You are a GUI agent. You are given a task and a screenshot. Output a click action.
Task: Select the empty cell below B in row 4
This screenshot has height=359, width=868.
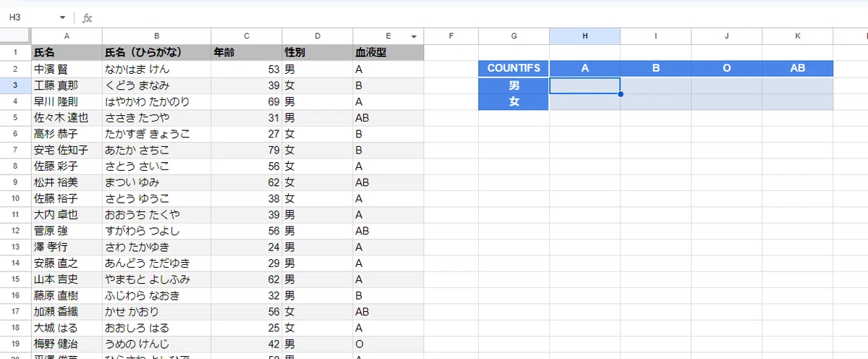655,102
